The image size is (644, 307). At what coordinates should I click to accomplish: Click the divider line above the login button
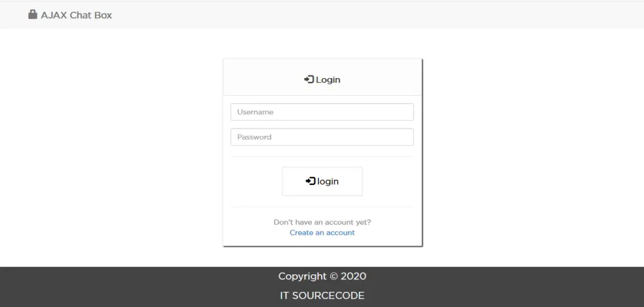(322, 157)
